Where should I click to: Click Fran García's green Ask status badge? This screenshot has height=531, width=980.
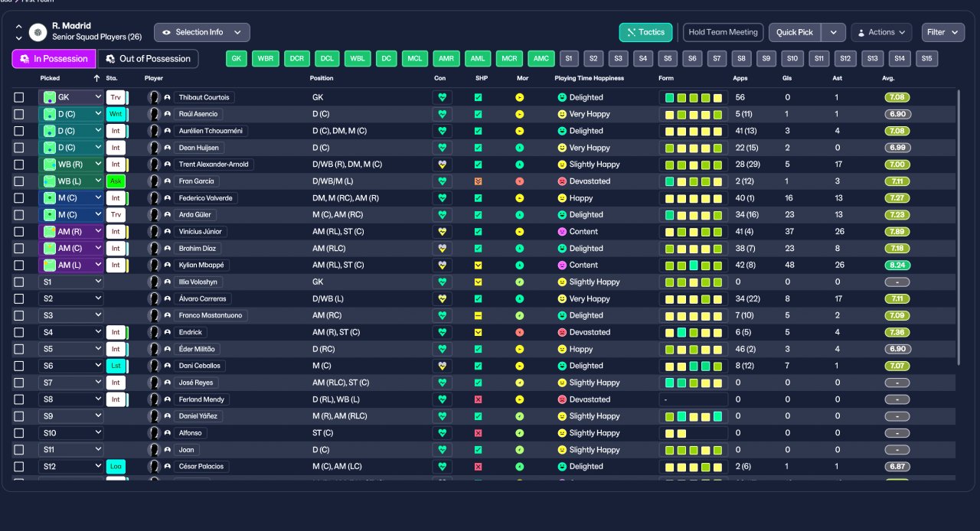coord(116,181)
